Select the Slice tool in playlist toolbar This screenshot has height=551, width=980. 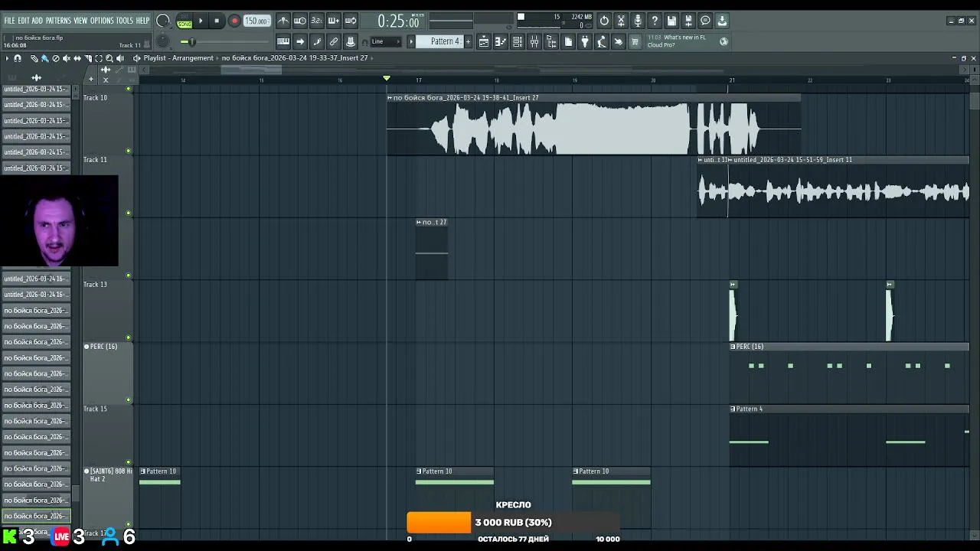[88, 58]
